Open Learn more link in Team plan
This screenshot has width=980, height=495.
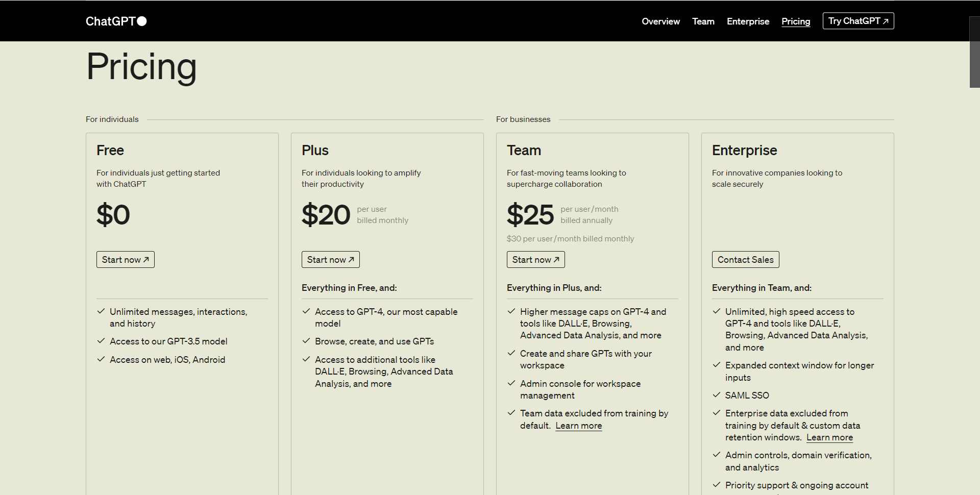click(x=579, y=426)
